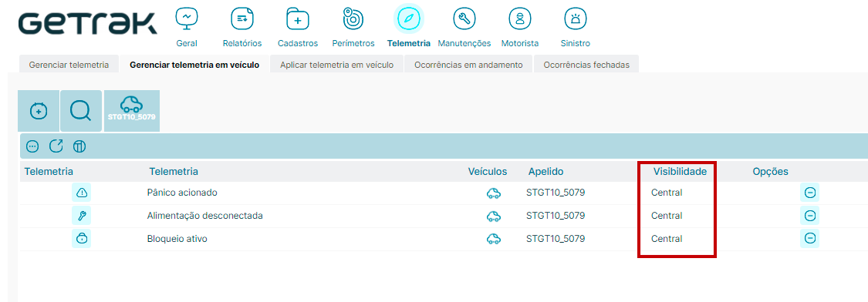Remove the Pânico acionado telemetry row
This screenshot has height=302, width=868.
click(x=809, y=193)
